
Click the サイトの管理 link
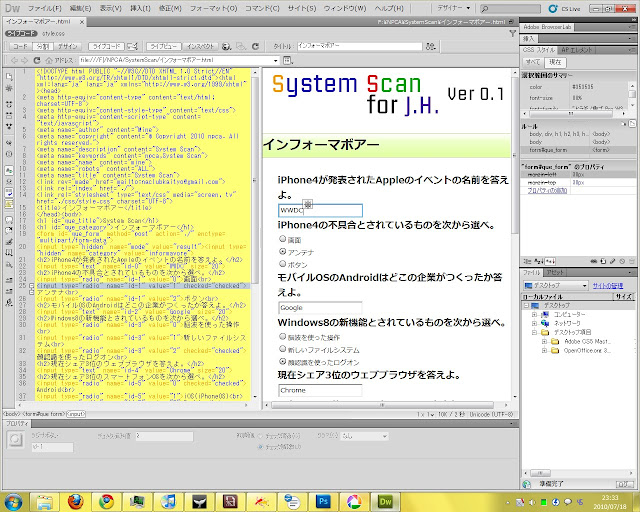pos(608,285)
